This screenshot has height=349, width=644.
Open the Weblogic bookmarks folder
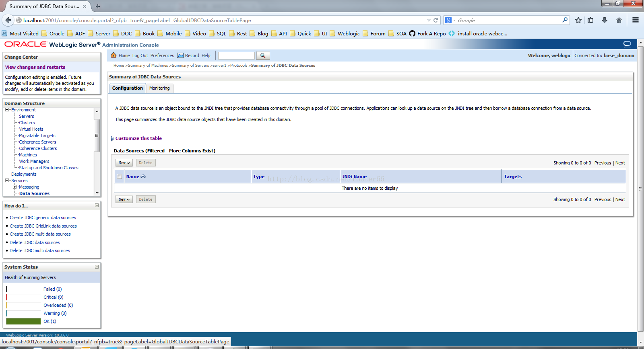(x=345, y=34)
